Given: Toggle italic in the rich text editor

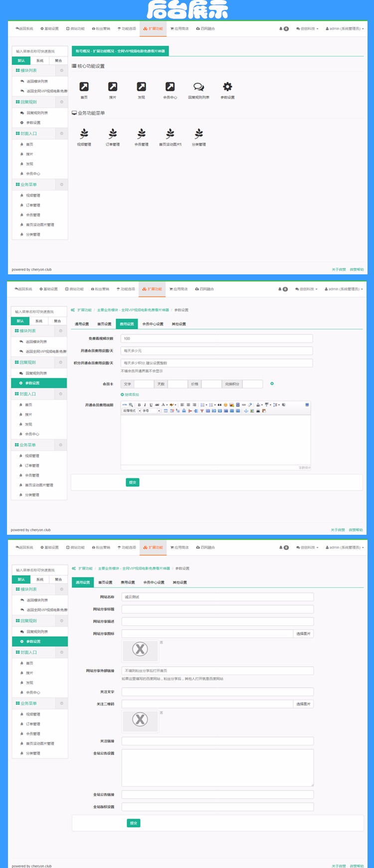Looking at the screenshot, I should tap(145, 405).
